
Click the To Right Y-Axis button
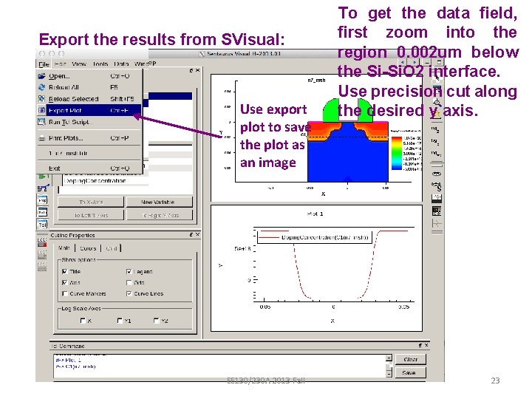[160, 215]
